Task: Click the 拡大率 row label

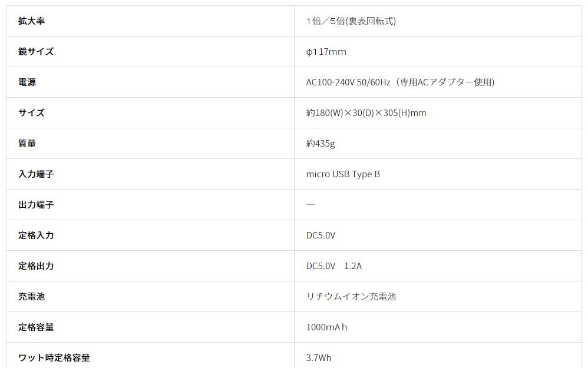Action: [x=31, y=21]
